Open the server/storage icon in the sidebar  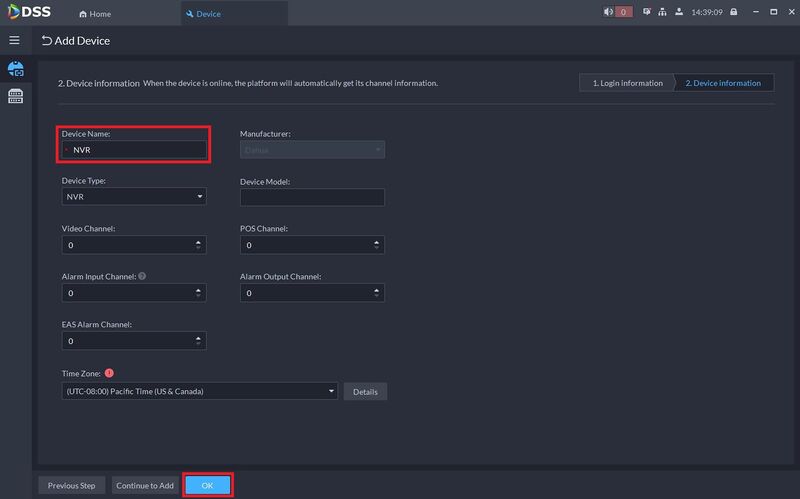pyautogui.click(x=15, y=96)
